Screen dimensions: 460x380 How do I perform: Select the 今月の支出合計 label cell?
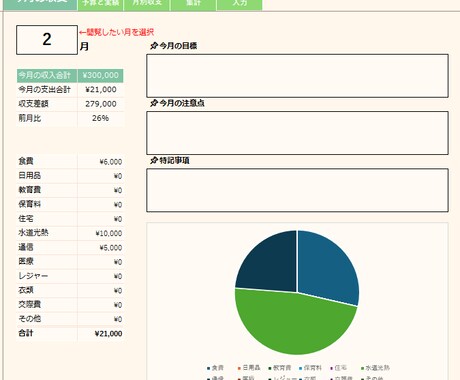point(47,90)
